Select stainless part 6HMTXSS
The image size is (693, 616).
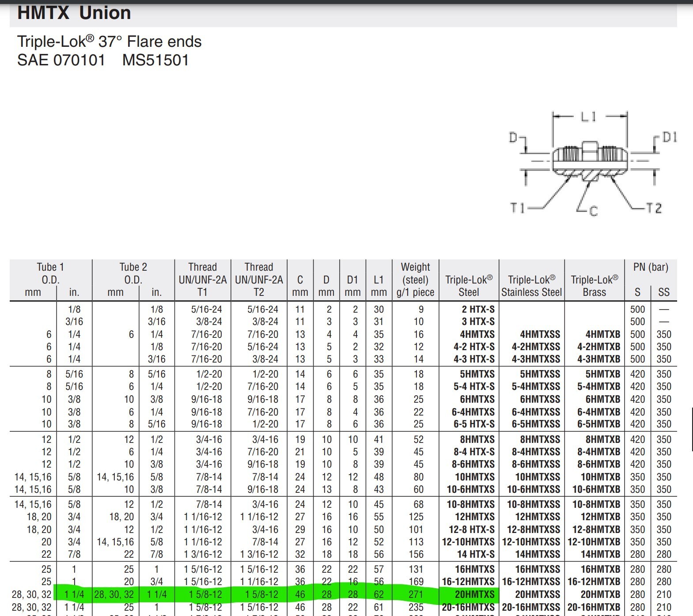[540, 399]
